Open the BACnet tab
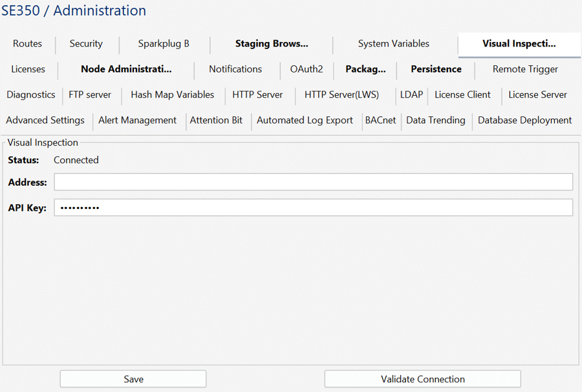582x392 pixels. 380,120
